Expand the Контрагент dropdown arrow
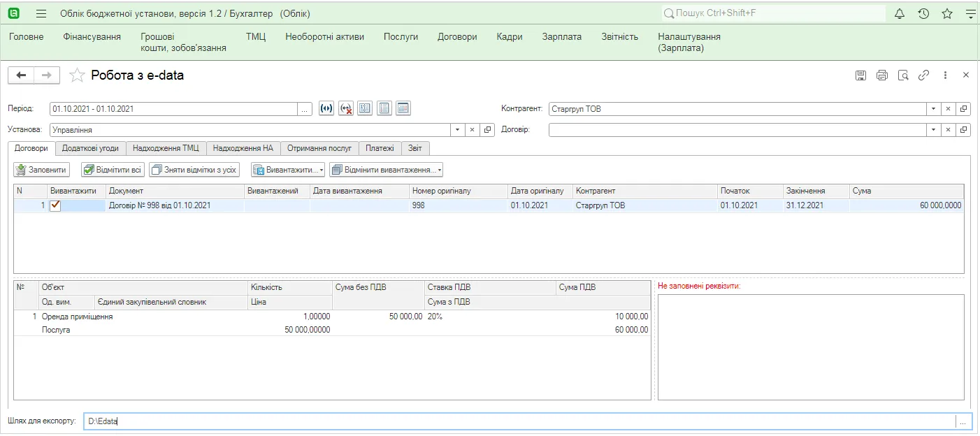The image size is (980, 436). [933, 109]
